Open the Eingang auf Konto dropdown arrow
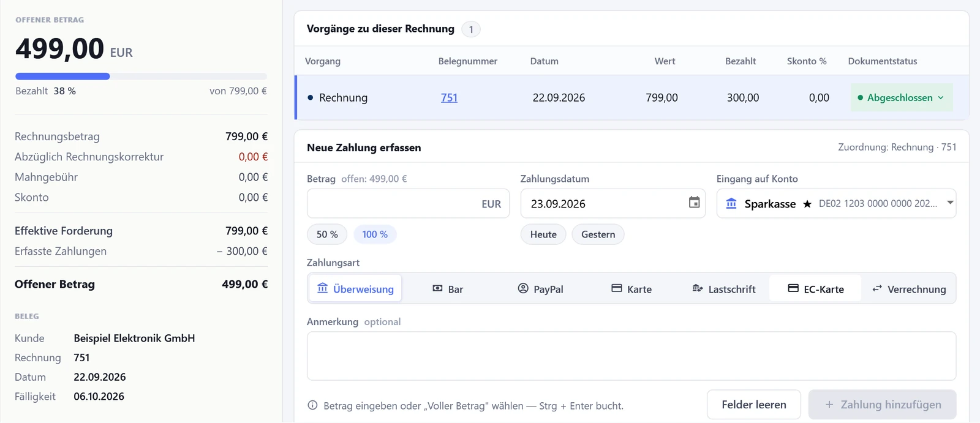Image resolution: width=980 pixels, height=423 pixels. coord(950,203)
